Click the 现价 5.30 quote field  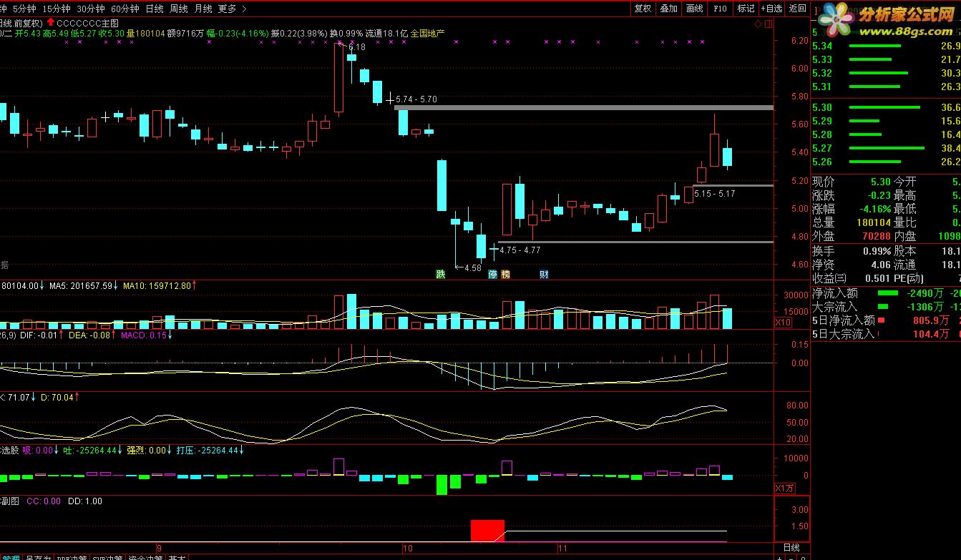coord(852,182)
